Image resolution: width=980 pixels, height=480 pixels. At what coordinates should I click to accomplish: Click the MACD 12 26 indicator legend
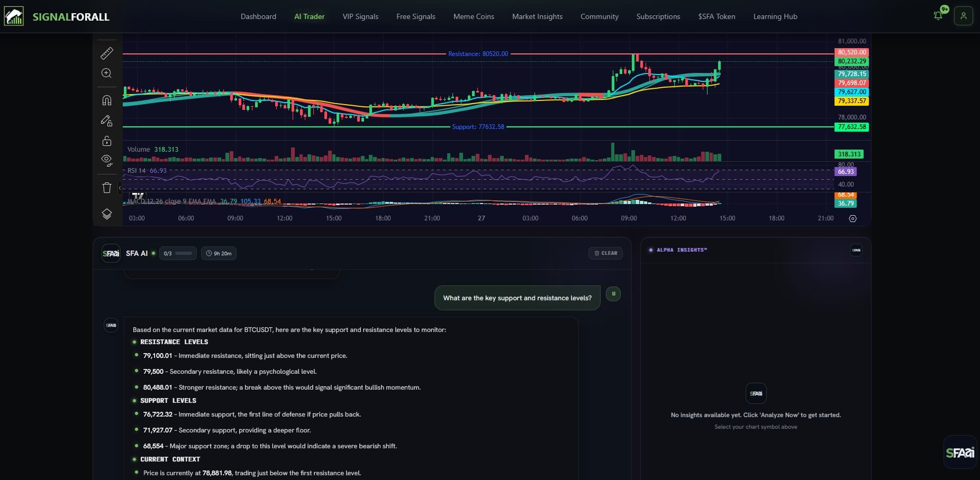click(204, 201)
